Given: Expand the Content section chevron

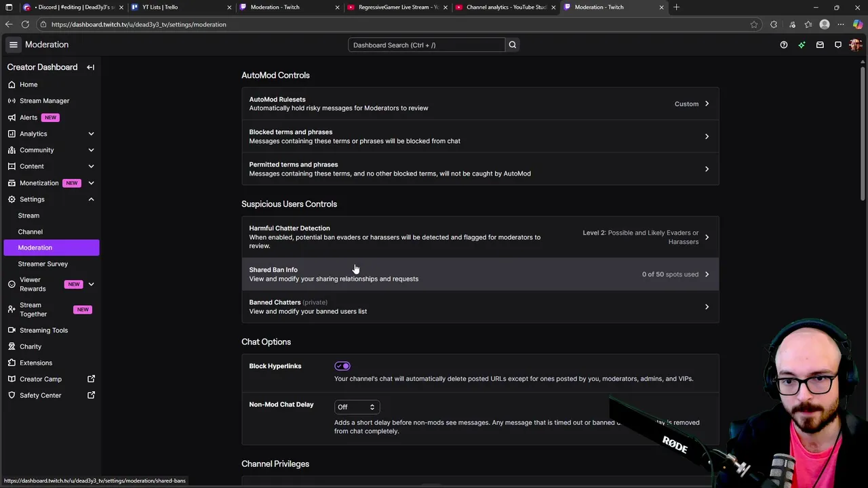Looking at the screenshot, I should coord(91,166).
